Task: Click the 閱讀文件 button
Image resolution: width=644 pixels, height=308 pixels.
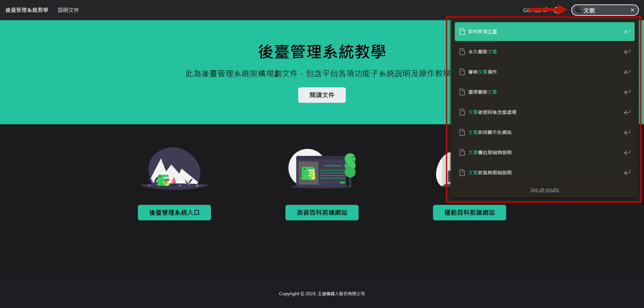Action: coord(322,95)
